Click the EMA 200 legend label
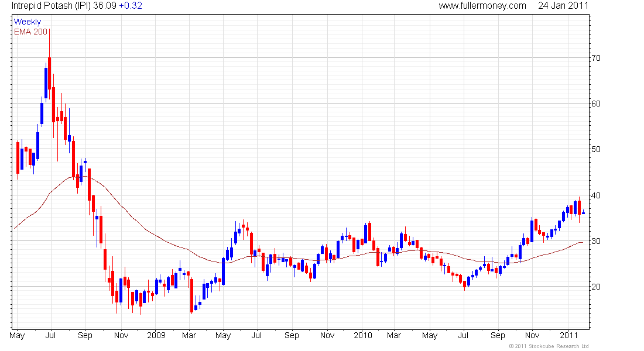Viewport: 644px width, 351px height. pos(31,32)
